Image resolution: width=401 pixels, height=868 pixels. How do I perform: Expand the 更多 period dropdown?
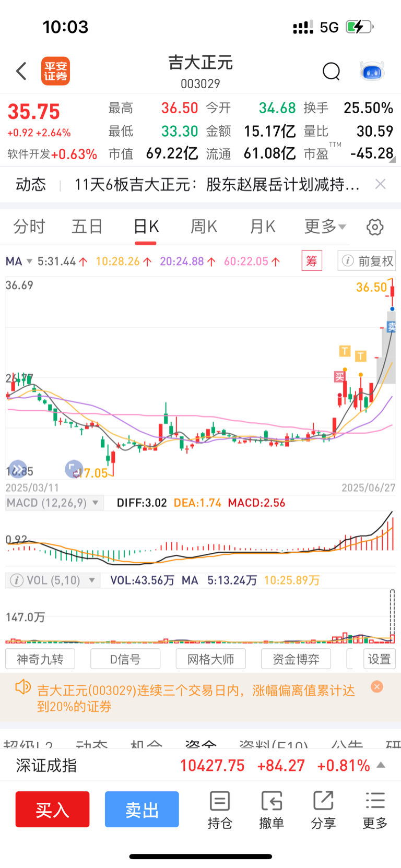(325, 227)
